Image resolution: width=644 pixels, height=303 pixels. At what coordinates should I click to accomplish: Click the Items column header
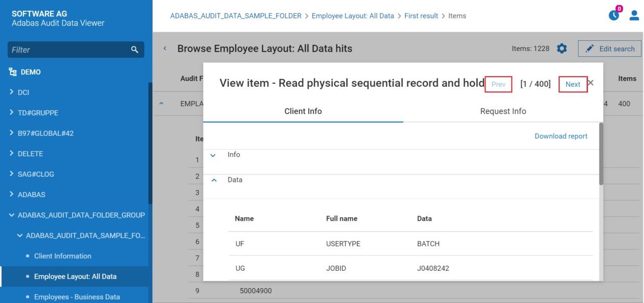tap(627, 78)
